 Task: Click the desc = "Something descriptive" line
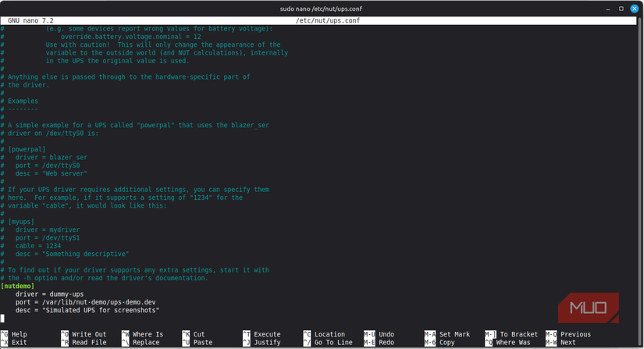point(65,254)
